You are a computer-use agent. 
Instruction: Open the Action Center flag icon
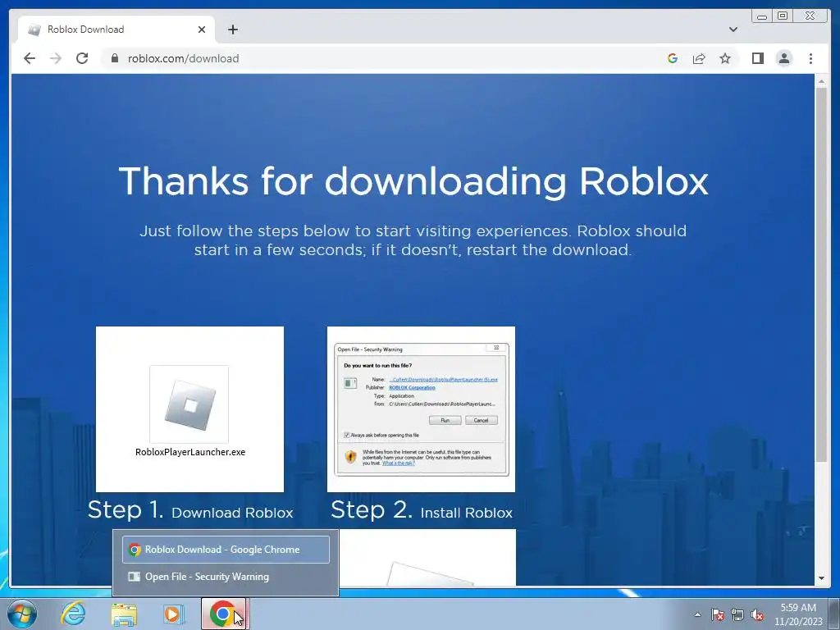coord(718,614)
